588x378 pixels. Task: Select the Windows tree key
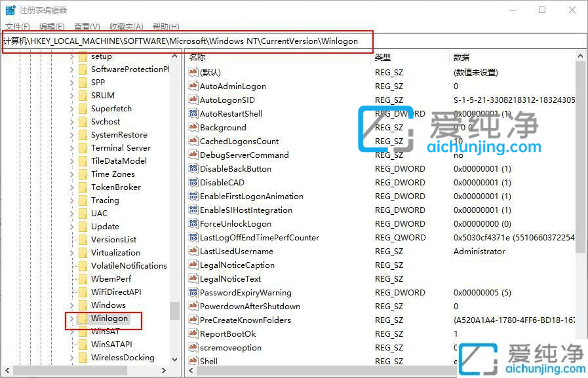[108, 305]
